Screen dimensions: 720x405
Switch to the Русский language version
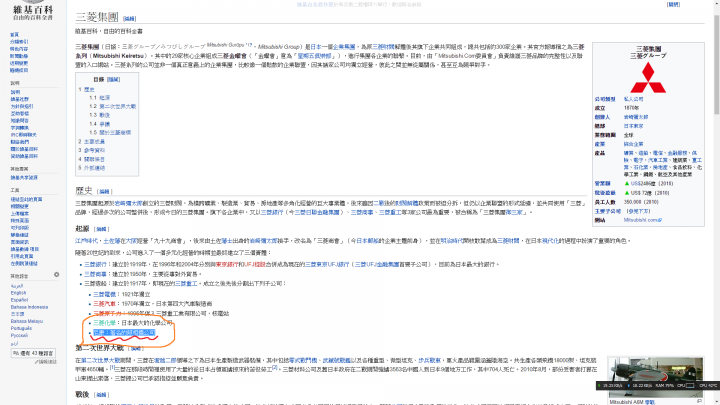click(x=19, y=336)
